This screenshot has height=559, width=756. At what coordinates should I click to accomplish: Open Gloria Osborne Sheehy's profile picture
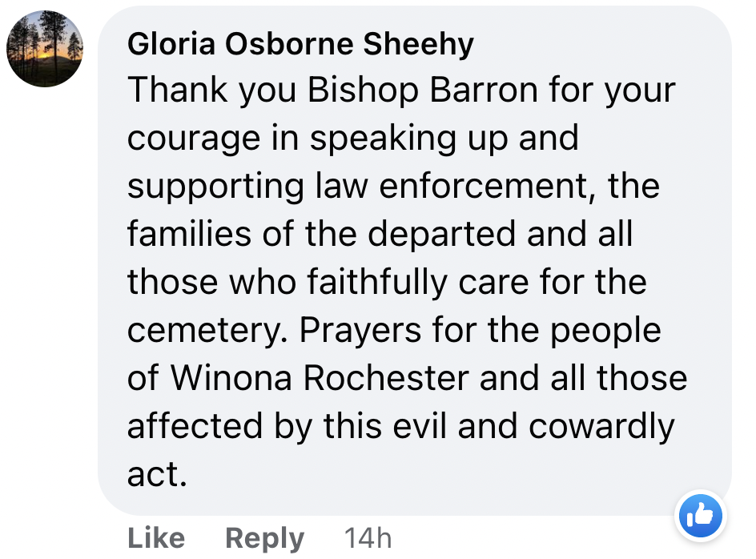pos(45,49)
